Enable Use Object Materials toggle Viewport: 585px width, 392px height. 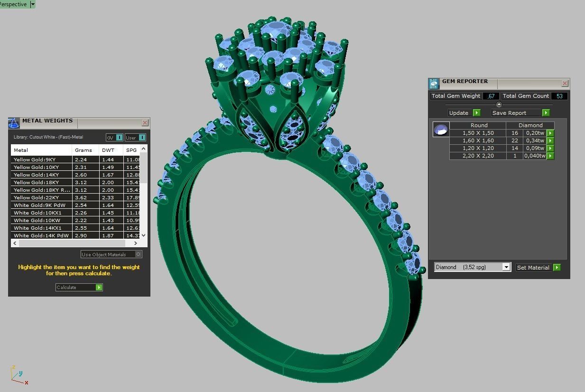click(x=111, y=254)
